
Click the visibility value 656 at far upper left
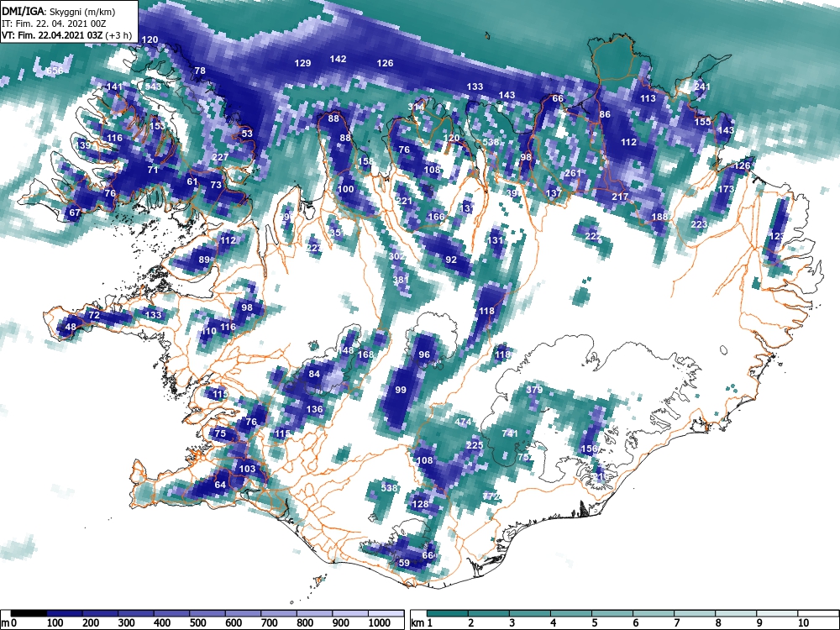pos(54,71)
